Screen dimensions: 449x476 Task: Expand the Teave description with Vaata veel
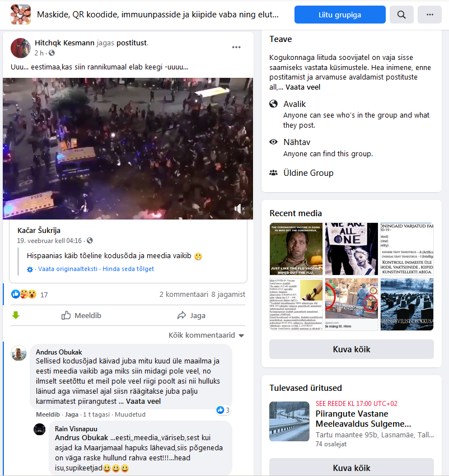[303, 87]
